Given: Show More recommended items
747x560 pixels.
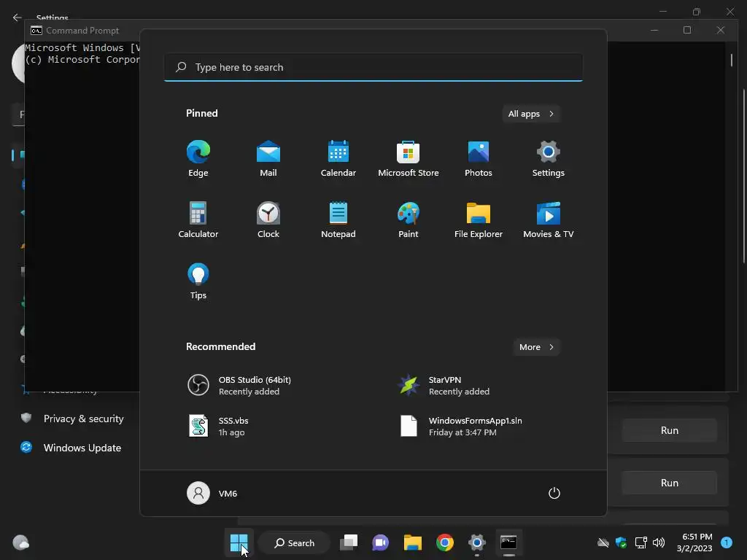Looking at the screenshot, I should coord(536,347).
